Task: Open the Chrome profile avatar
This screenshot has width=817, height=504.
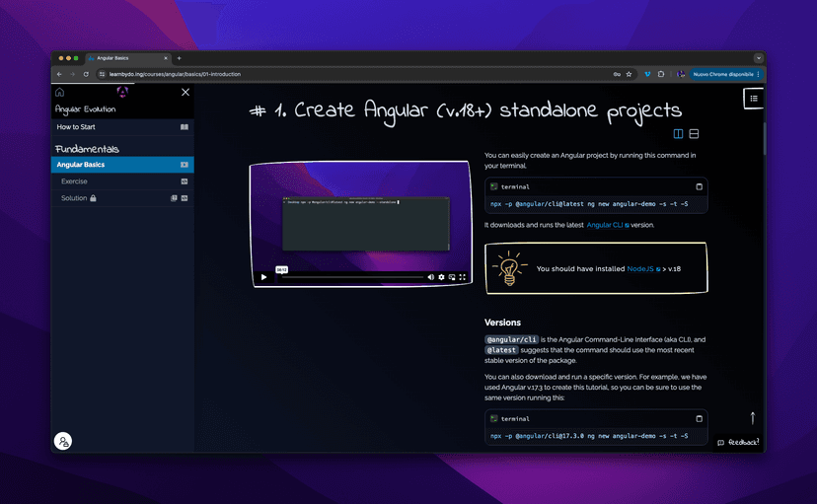Action: click(x=681, y=74)
